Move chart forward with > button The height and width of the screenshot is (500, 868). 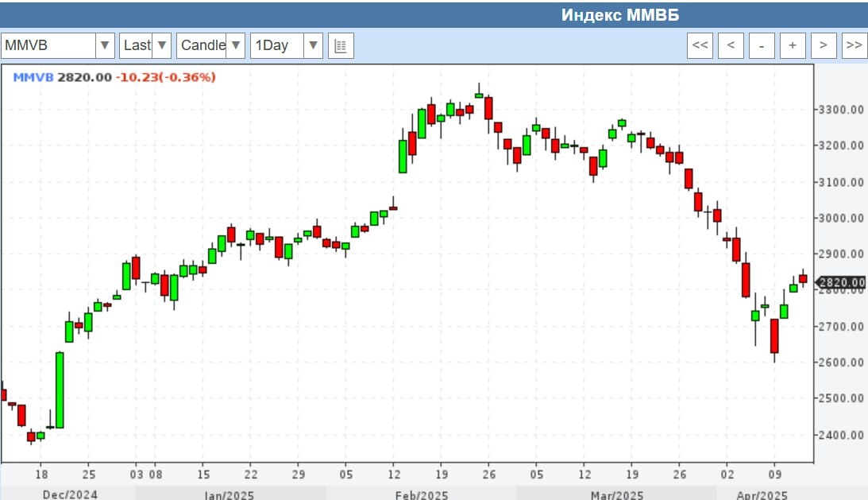(824, 45)
